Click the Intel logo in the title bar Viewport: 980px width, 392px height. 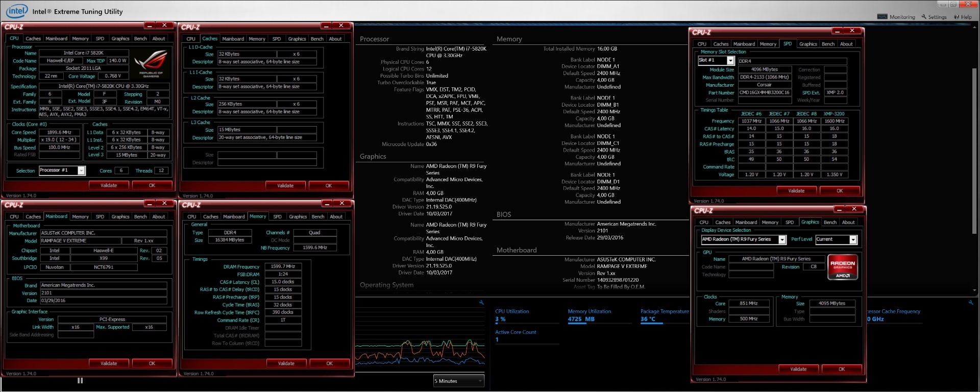[x=16, y=11]
